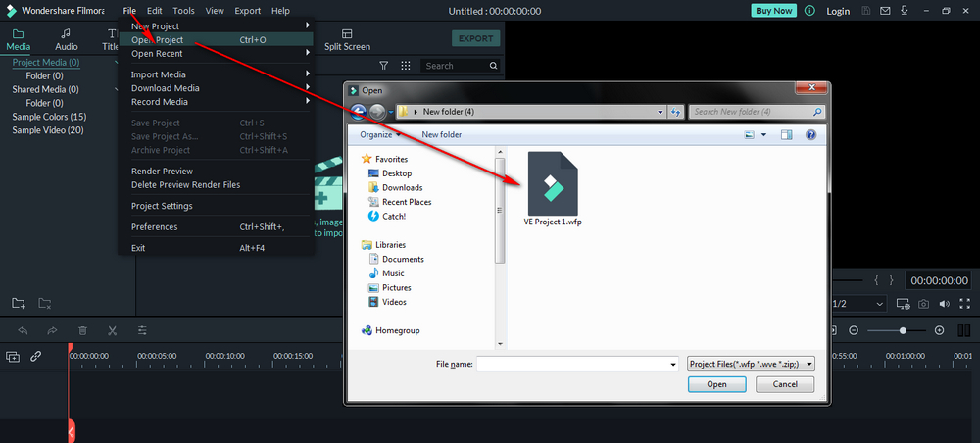Click the refresh icon beside address bar
980x443 pixels.
(675, 112)
